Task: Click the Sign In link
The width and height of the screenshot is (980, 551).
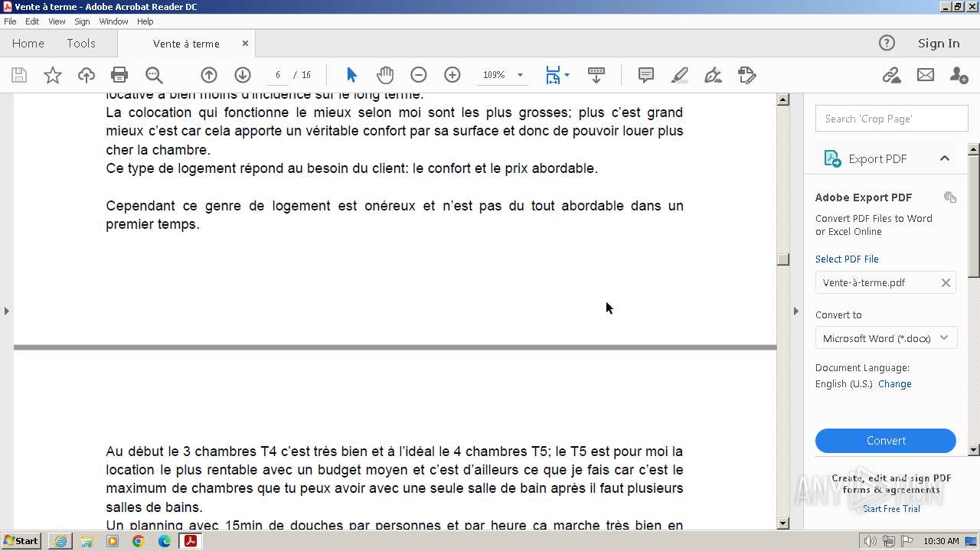Action: click(939, 44)
